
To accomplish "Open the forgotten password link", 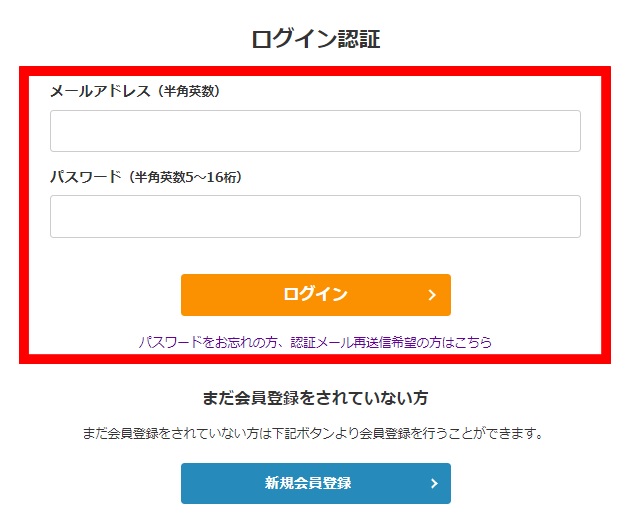I will [315, 342].
